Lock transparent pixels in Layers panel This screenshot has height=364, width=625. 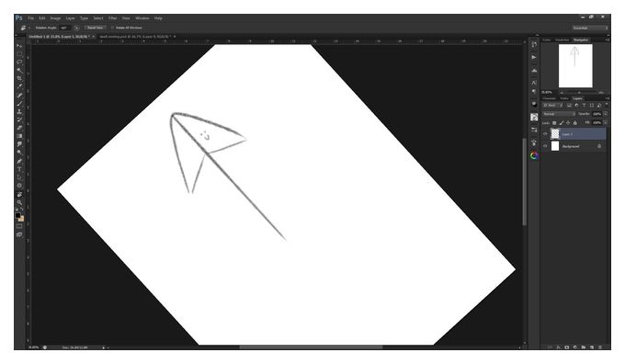(554, 123)
